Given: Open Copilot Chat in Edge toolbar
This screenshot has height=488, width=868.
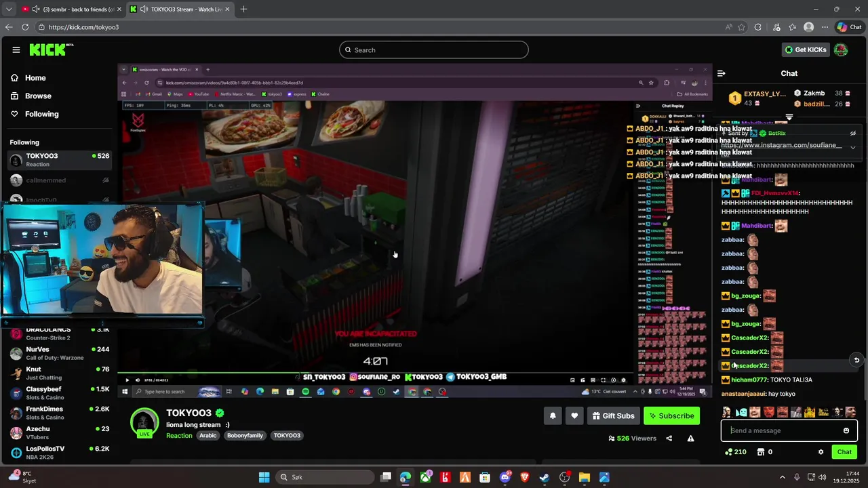Looking at the screenshot, I should [849, 27].
